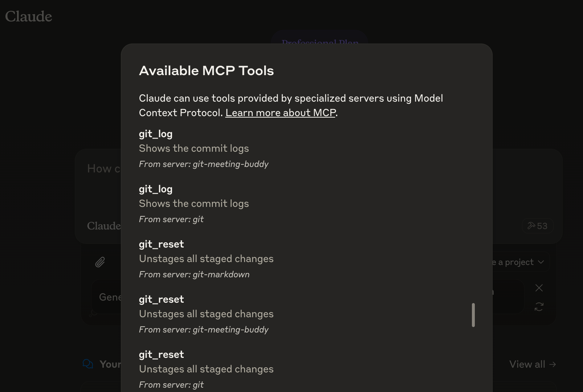Pick the git_reset tool from server git

206,369
